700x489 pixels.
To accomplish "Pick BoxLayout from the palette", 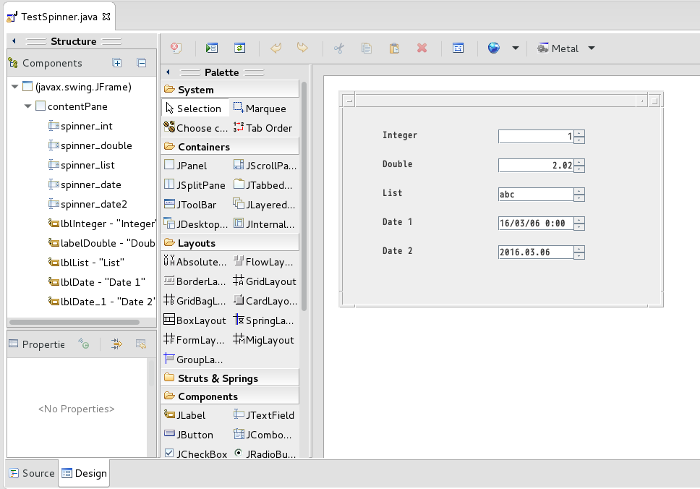I will coord(195,320).
